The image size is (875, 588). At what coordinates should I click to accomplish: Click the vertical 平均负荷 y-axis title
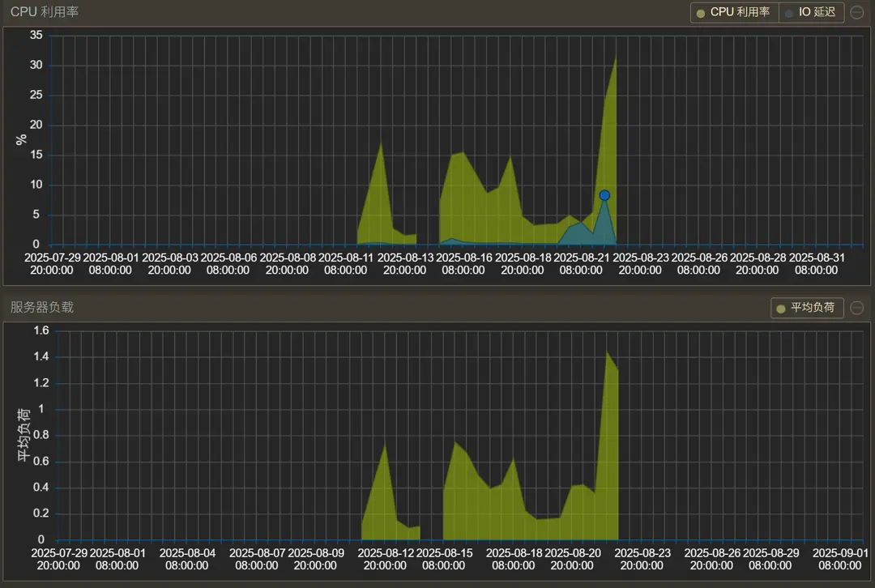(23, 436)
